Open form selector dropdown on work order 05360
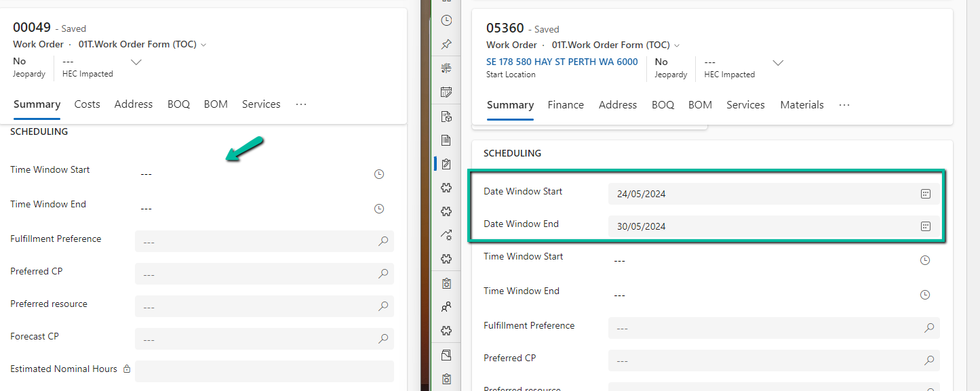This screenshot has width=980, height=391. coord(677,45)
